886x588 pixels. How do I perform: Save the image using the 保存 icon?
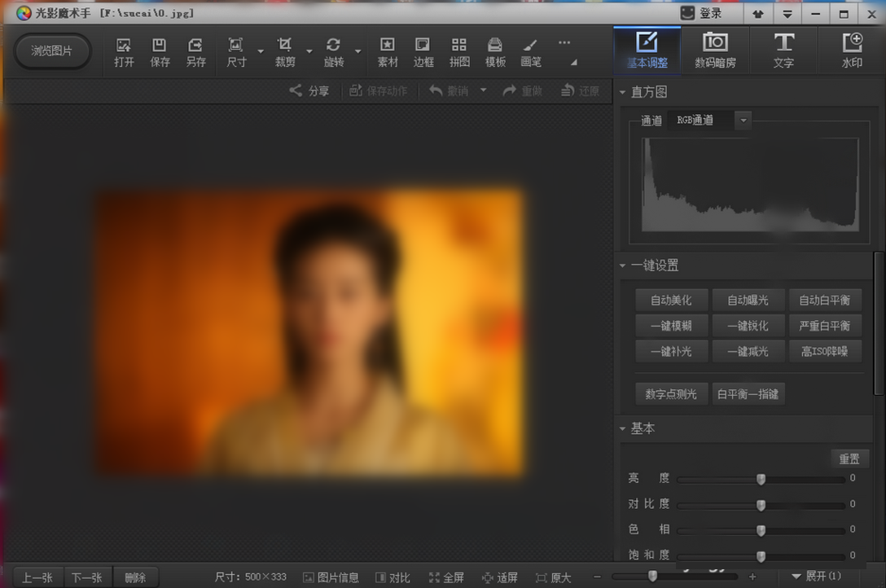[159, 50]
